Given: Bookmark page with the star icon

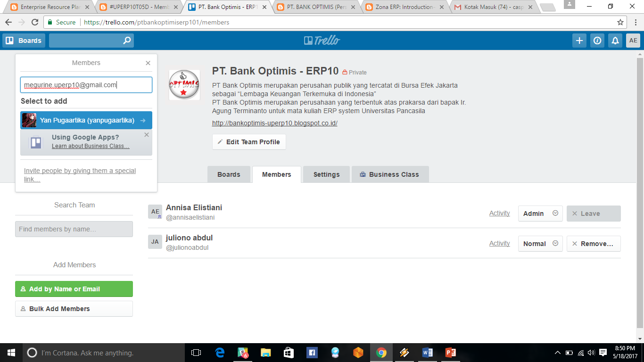Looking at the screenshot, I should [x=620, y=22].
